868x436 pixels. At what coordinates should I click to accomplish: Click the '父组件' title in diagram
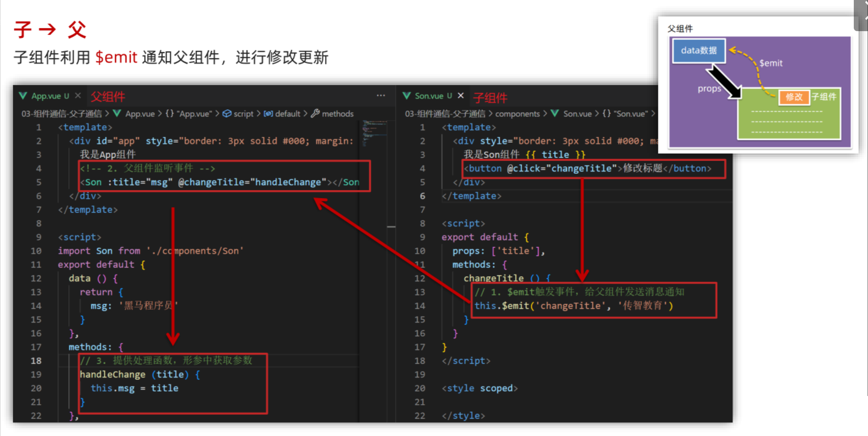(680, 29)
